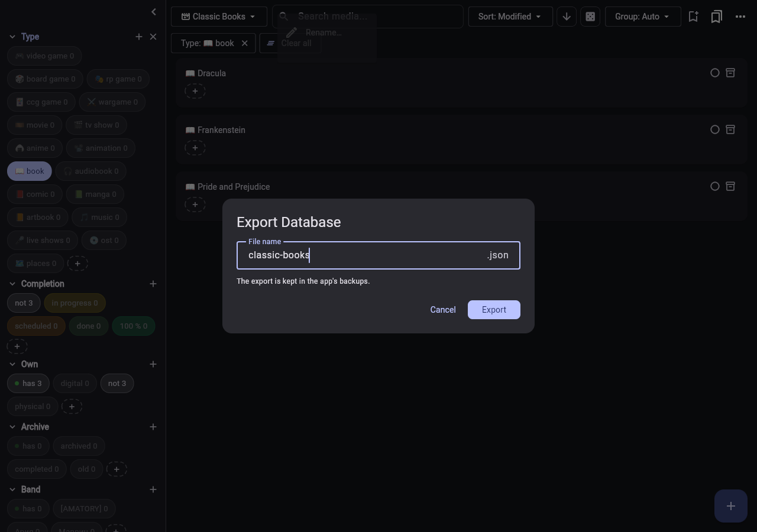The height and width of the screenshot is (532, 757).
Task: Toggle sort direction arrow
Action: [567, 17]
